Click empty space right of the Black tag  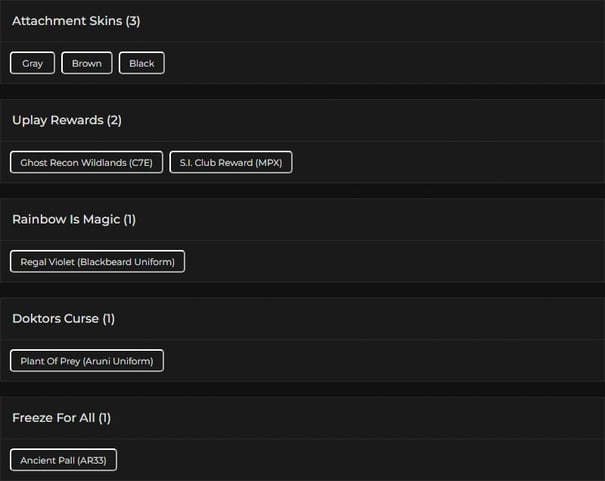(380, 63)
